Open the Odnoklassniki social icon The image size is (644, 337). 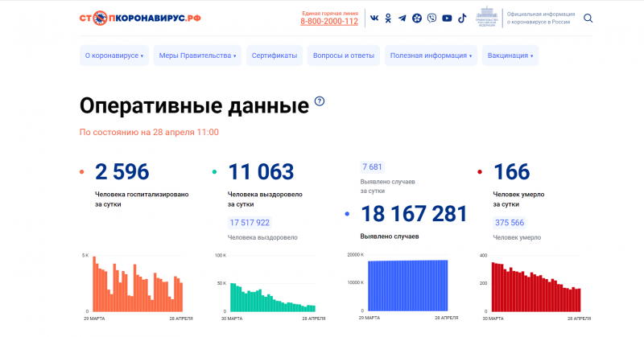click(x=388, y=18)
